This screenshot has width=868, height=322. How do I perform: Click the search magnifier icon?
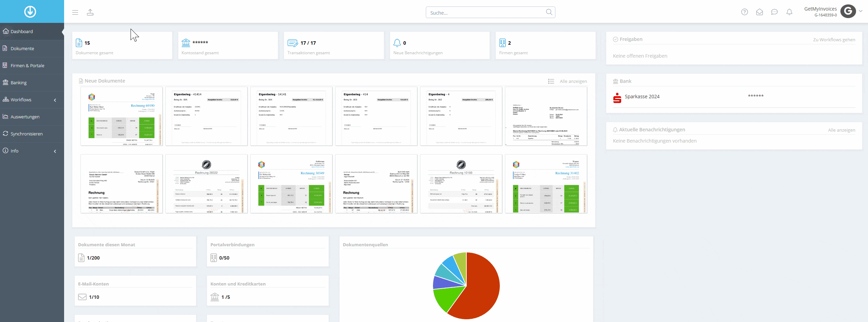pyautogui.click(x=549, y=12)
